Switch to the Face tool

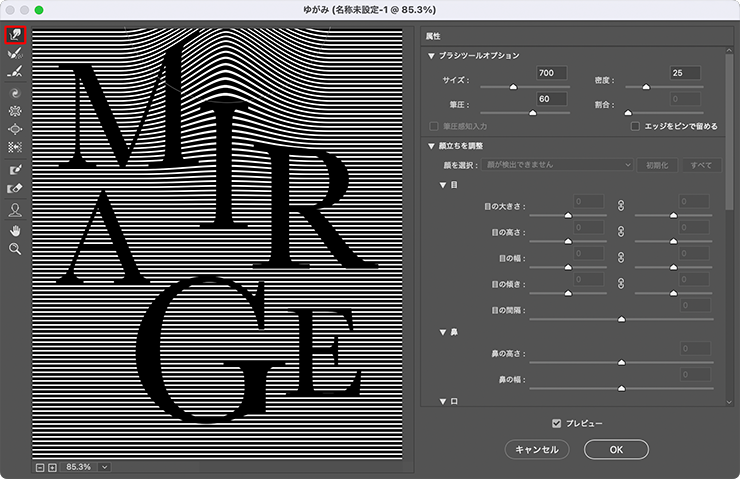coord(15,210)
